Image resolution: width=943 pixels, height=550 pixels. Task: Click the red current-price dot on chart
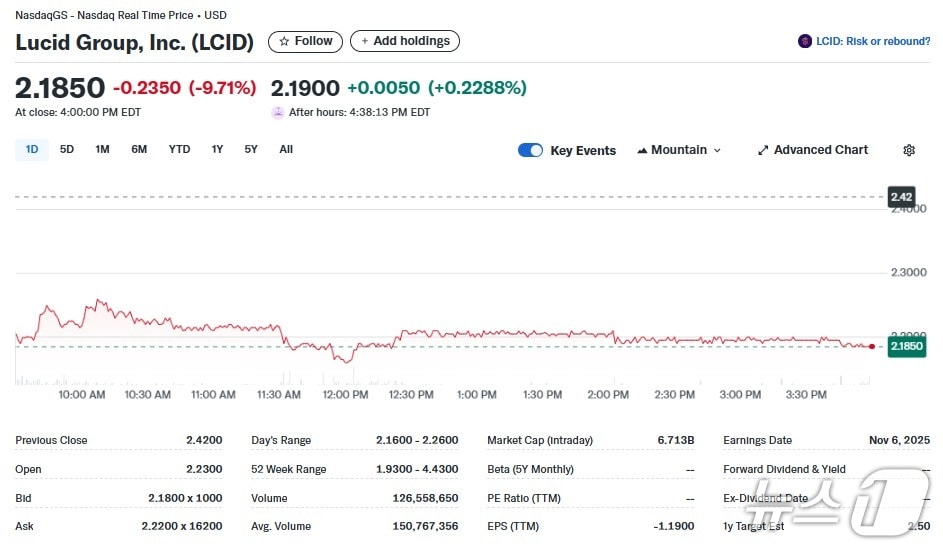pos(872,346)
